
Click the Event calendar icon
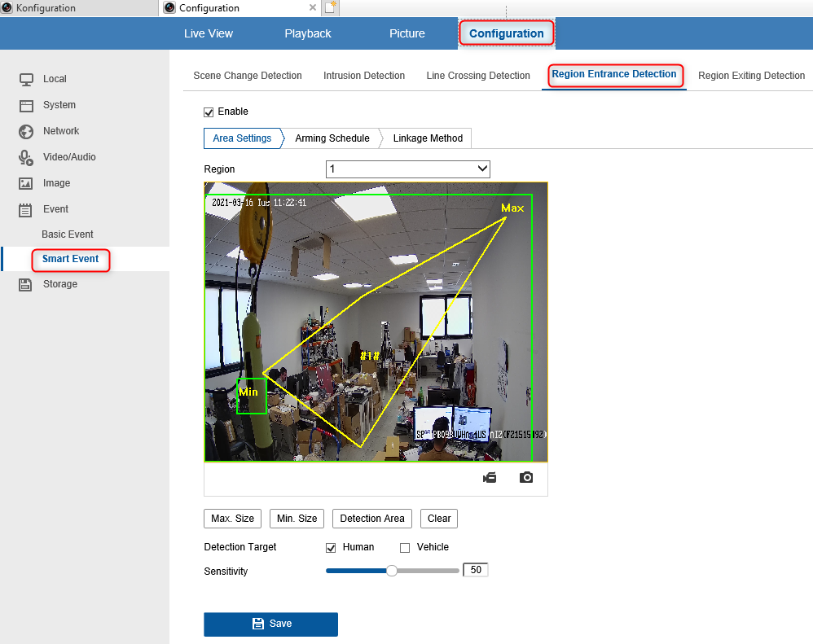coord(25,210)
